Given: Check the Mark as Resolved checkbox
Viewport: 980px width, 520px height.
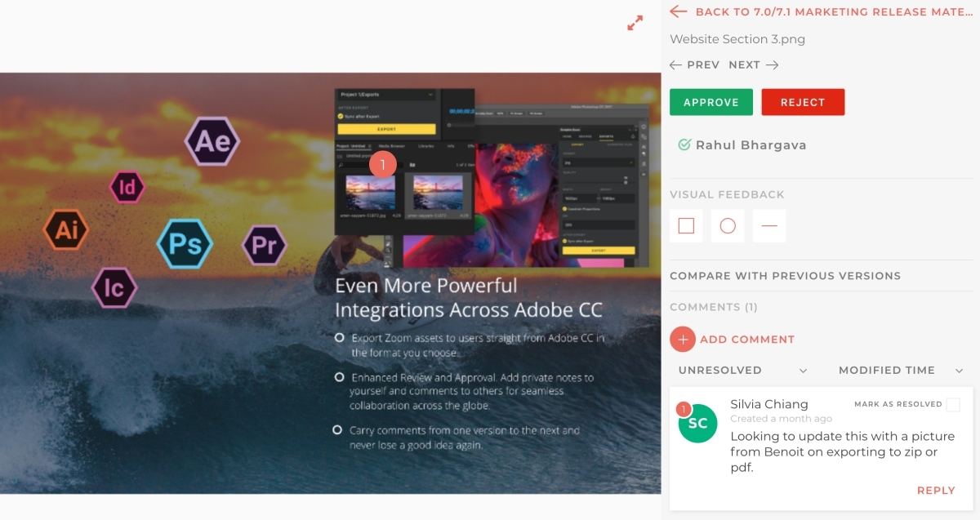Looking at the screenshot, I should (x=953, y=405).
